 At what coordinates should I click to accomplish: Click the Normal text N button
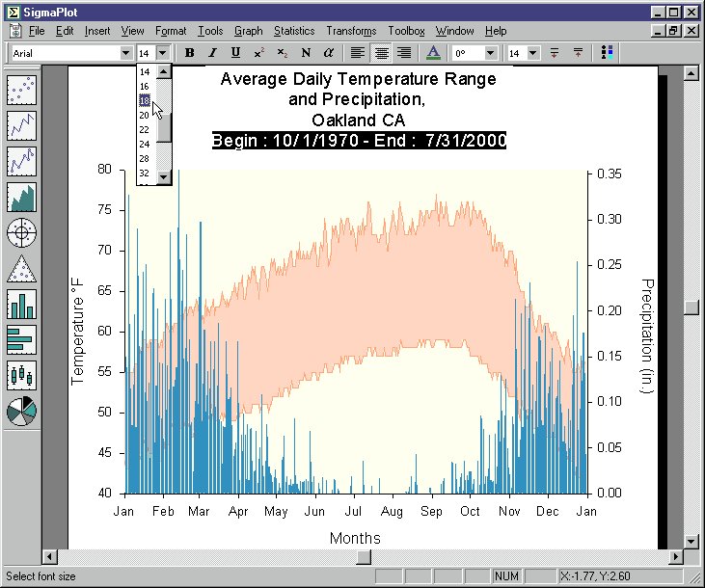(x=306, y=53)
